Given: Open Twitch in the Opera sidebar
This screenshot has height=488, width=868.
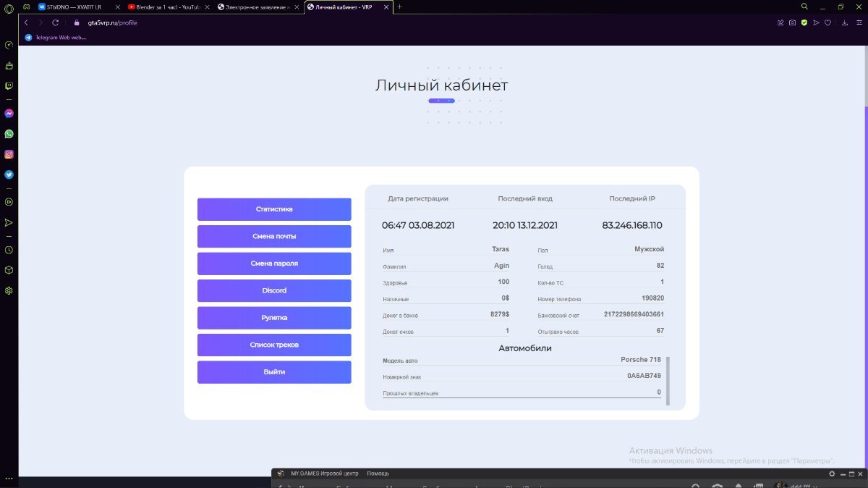Looking at the screenshot, I should coord(9,86).
